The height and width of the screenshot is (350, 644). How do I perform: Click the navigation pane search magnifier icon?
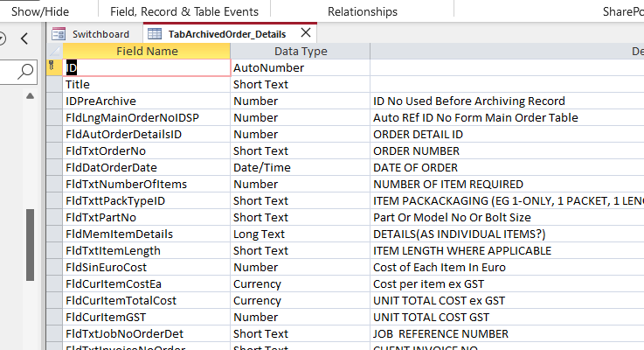(25, 72)
